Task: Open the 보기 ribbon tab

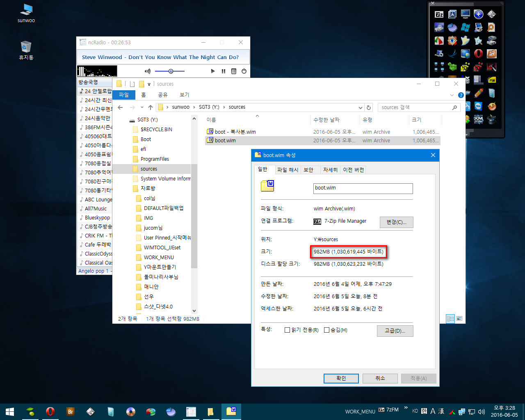Action: [x=185, y=95]
